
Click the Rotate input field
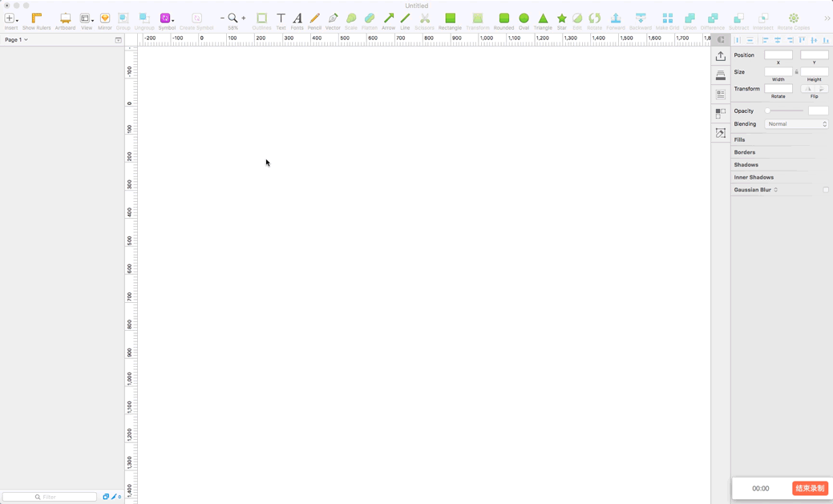click(x=778, y=89)
